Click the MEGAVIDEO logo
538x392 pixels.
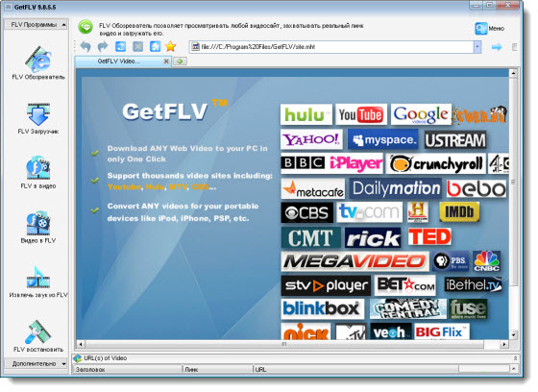point(355,261)
